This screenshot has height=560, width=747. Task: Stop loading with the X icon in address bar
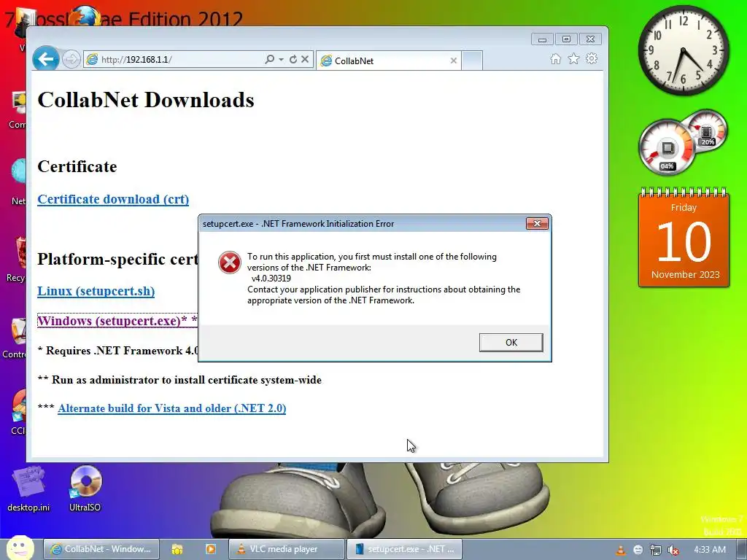click(305, 59)
